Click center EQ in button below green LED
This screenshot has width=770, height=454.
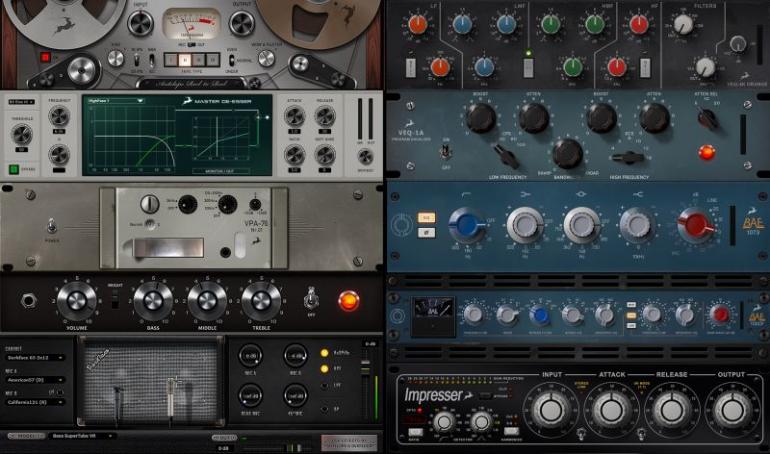pos(528,68)
